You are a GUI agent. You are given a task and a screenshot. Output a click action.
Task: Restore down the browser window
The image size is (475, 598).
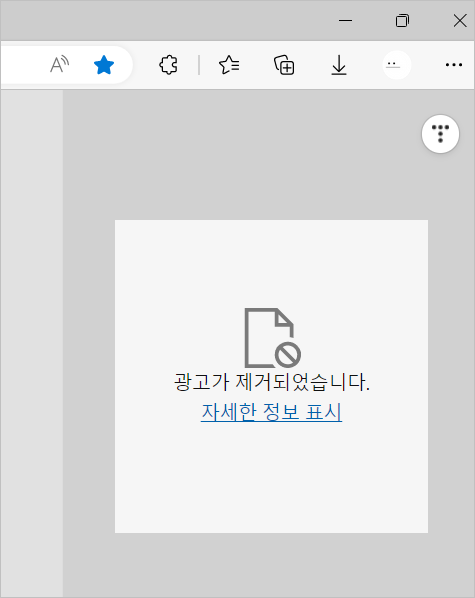click(403, 21)
